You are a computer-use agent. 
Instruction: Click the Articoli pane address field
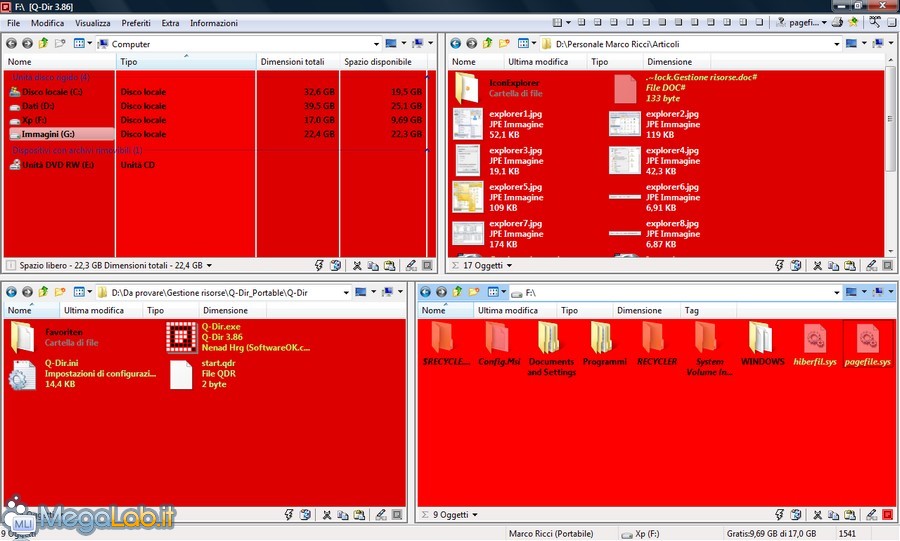[x=689, y=44]
